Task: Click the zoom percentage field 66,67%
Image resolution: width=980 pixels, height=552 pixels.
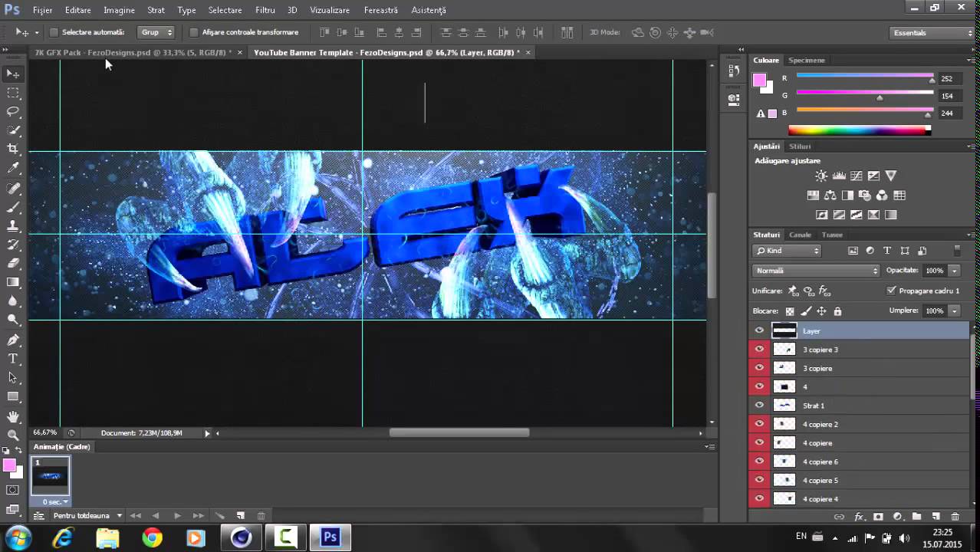Action: [x=45, y=433]
